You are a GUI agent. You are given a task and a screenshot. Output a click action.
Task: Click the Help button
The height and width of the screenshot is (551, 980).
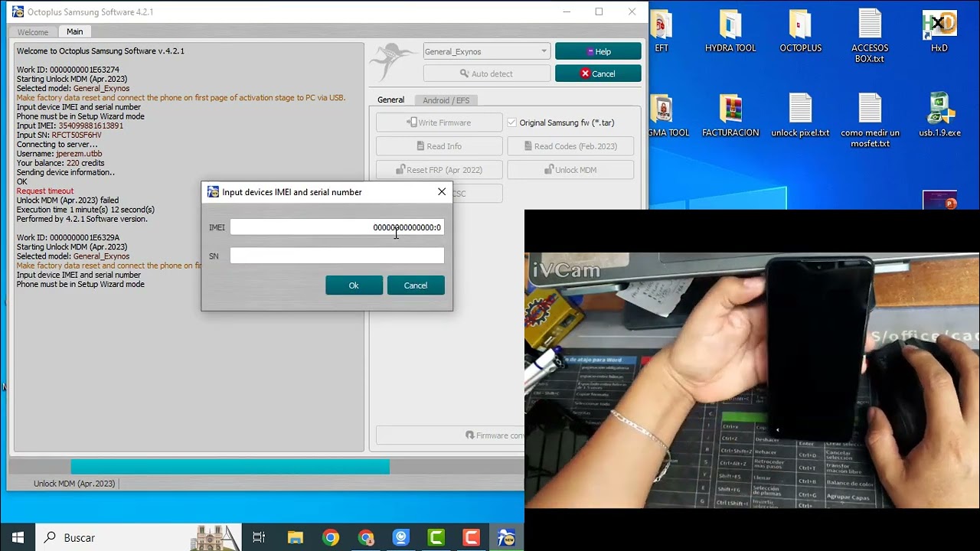(598, 51)
